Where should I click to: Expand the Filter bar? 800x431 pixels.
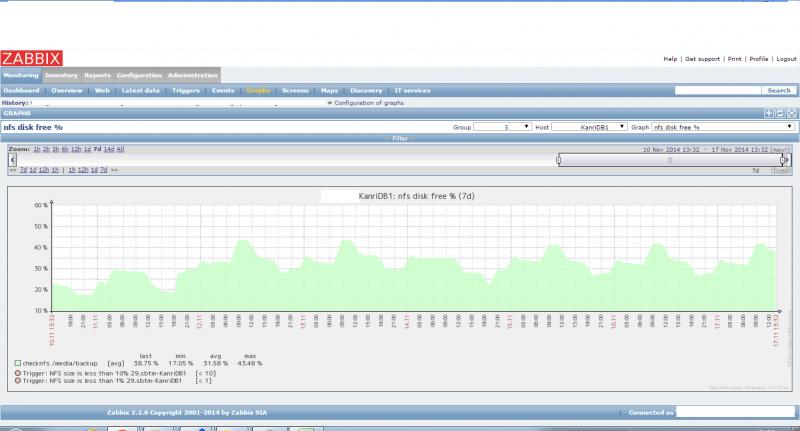pos(399,138)
